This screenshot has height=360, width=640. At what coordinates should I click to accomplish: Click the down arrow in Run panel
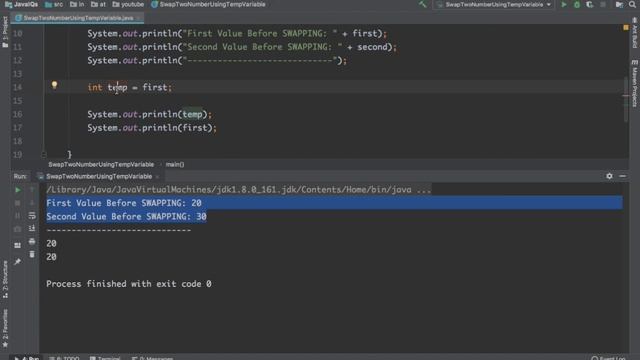32,203
